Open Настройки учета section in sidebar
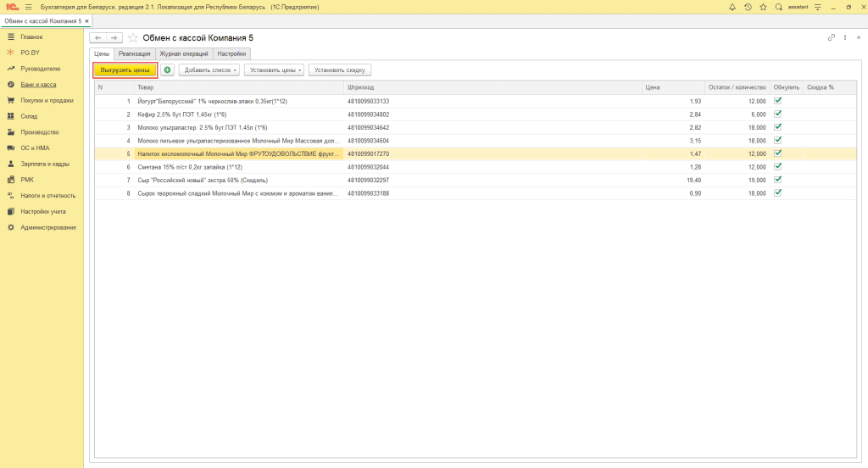This screenshot has width=868, height=468. pyautogui.click(x=42, y=212)
